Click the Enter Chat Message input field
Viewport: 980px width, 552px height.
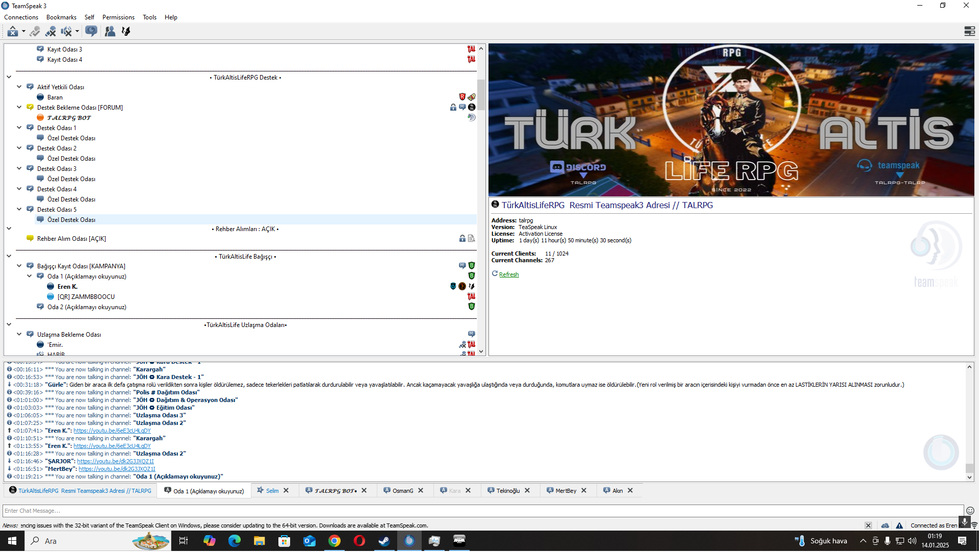[483, 512]
